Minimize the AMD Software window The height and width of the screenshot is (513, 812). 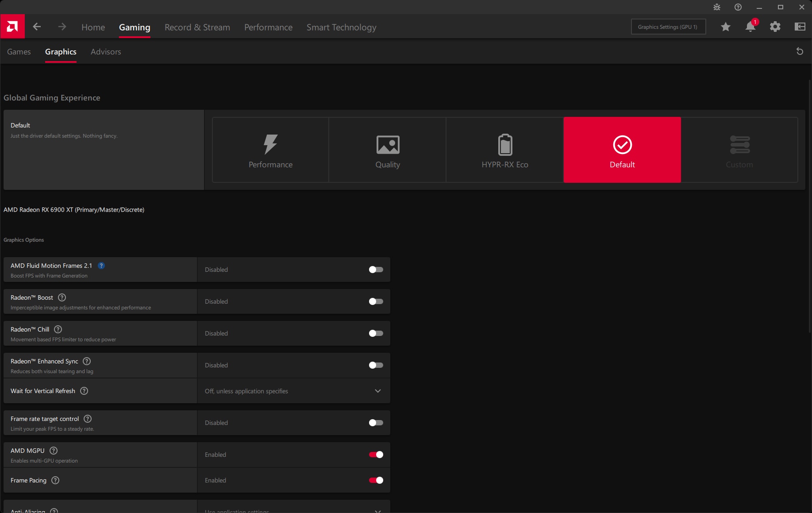click(759, 7)
